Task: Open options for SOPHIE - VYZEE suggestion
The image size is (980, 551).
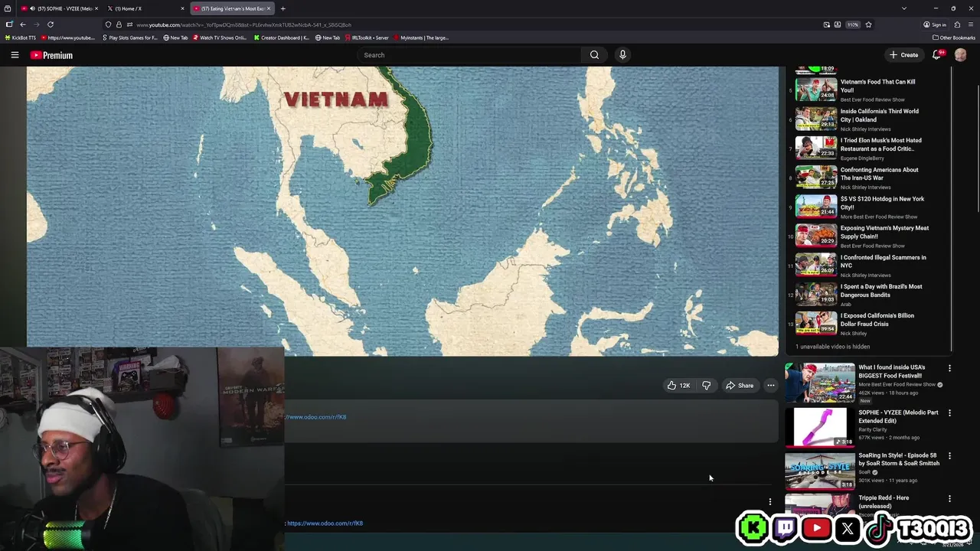Action: [x=949, y=413]
